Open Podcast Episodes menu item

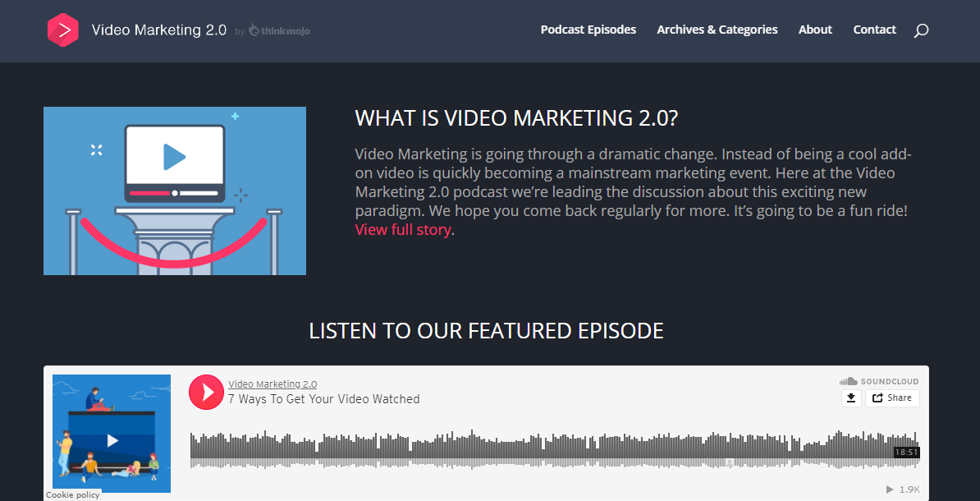(588, 30)
